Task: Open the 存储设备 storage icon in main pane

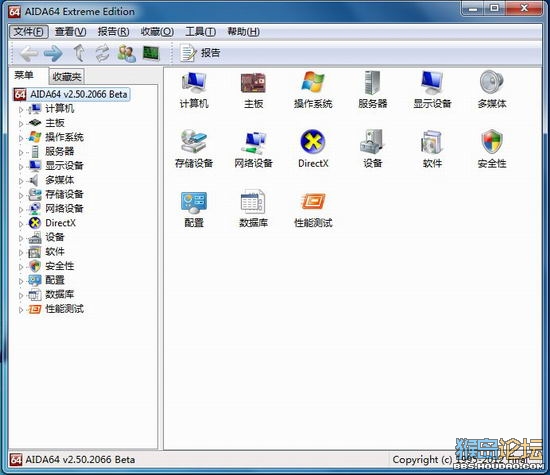Action: [x=194, y=149]
